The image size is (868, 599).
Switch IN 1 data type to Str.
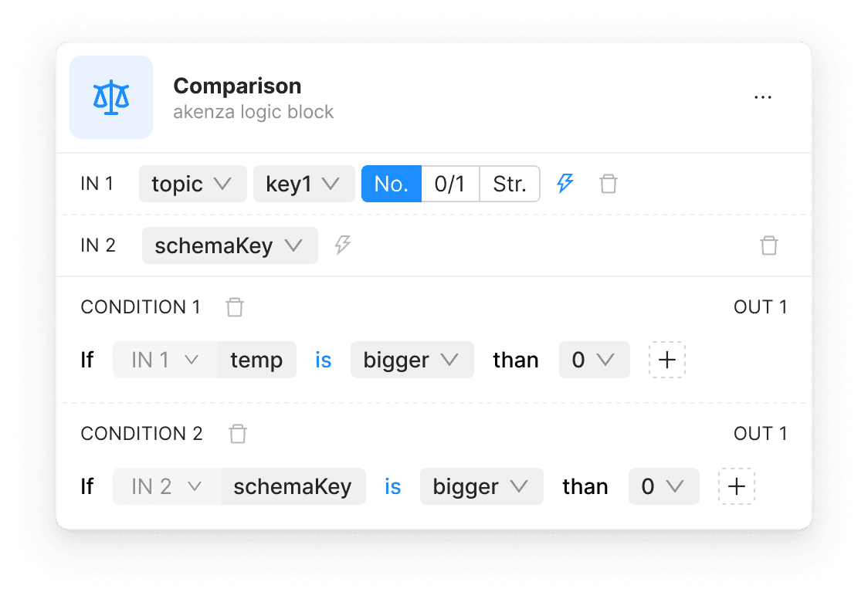(509, 184)
